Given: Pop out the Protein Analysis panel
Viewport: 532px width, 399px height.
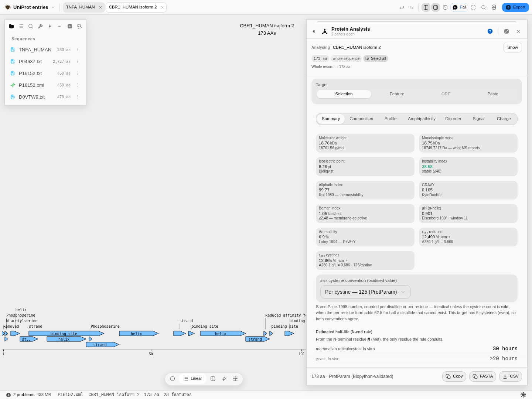Looking at the screenshot, I should 507,31.
